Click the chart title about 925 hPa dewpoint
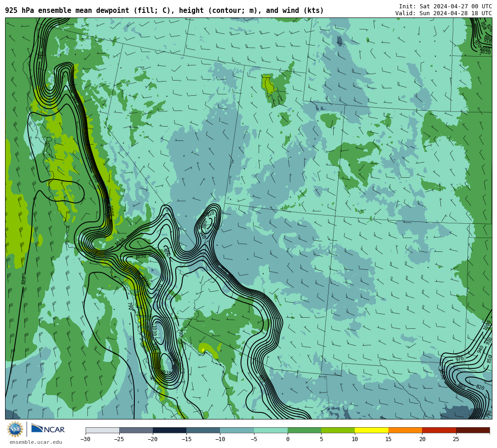The image size is (497, 448). pyautogui.click(x=164, y=11)
